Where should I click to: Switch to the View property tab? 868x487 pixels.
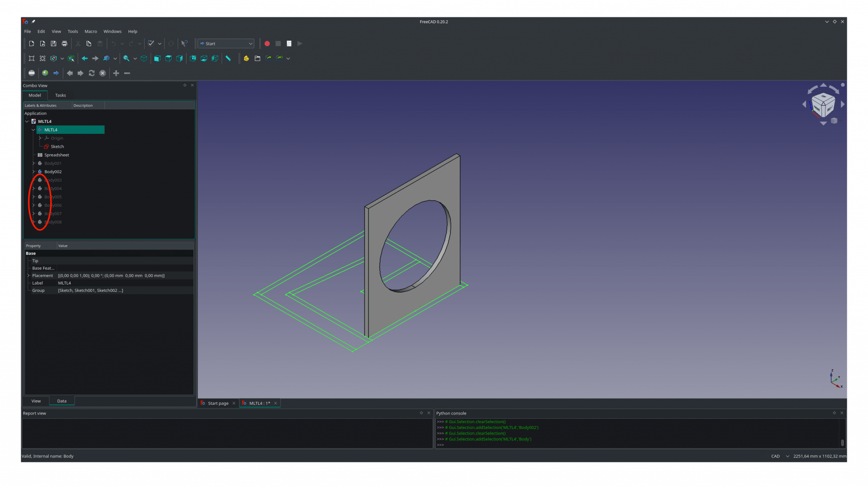coord(36,401)
